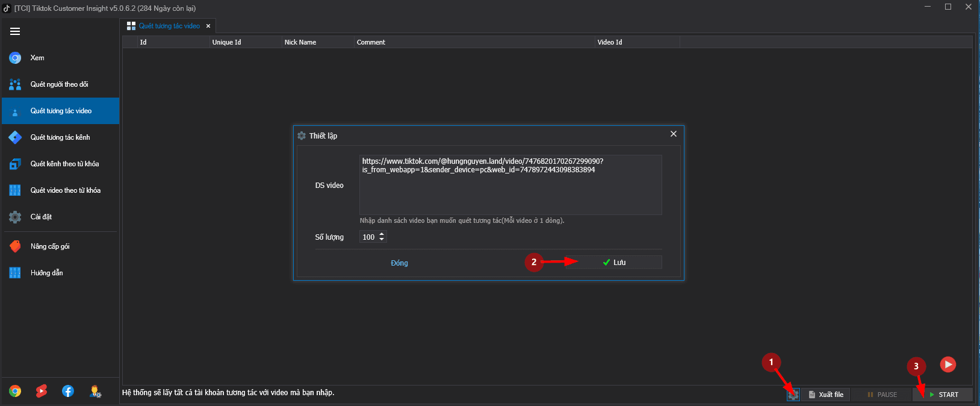The width and height of the screenshot is (980, 406).
Task: Minimize the application window
Action: point(928,7)
